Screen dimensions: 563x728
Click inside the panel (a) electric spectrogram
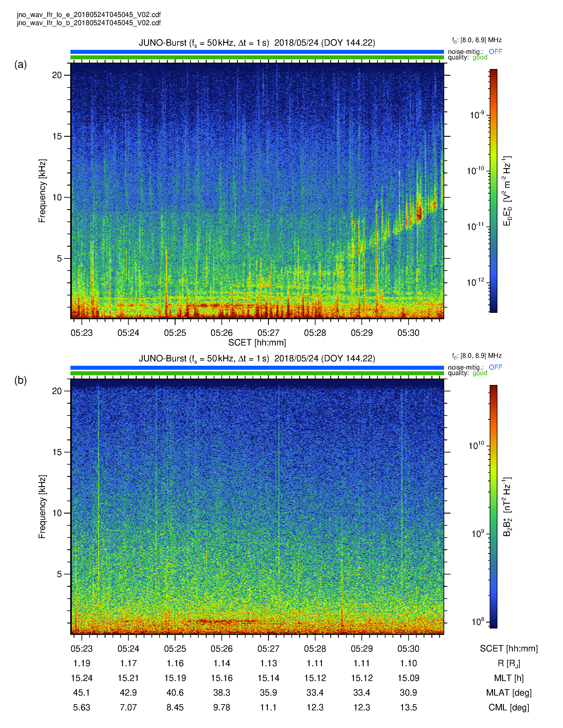coord(257,191)
